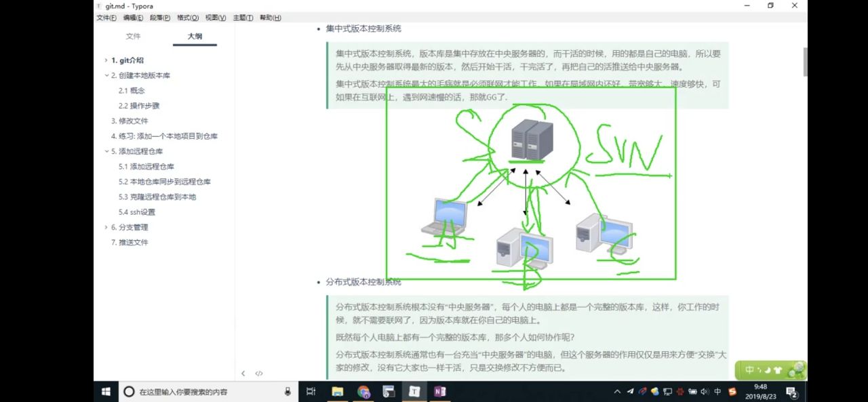Switch sidebar to 大纲 tab
Image resolution: width=868 pixels, height=402 pixels.
point(195,36)
